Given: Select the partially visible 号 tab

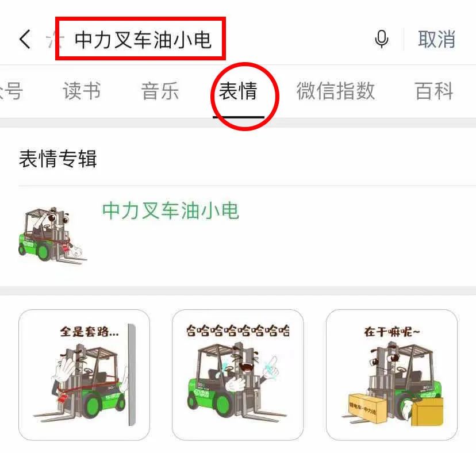Looking at the screenshot, I should [11, 90].
